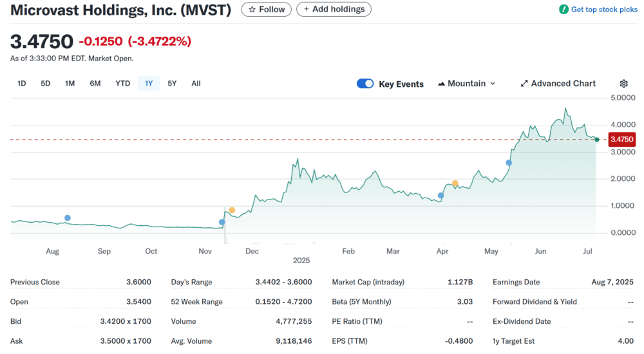Click the Ask value 3.5000 x 1700
Screen dimensions: 644x354
pyautogui.click(x=126, y=341)
